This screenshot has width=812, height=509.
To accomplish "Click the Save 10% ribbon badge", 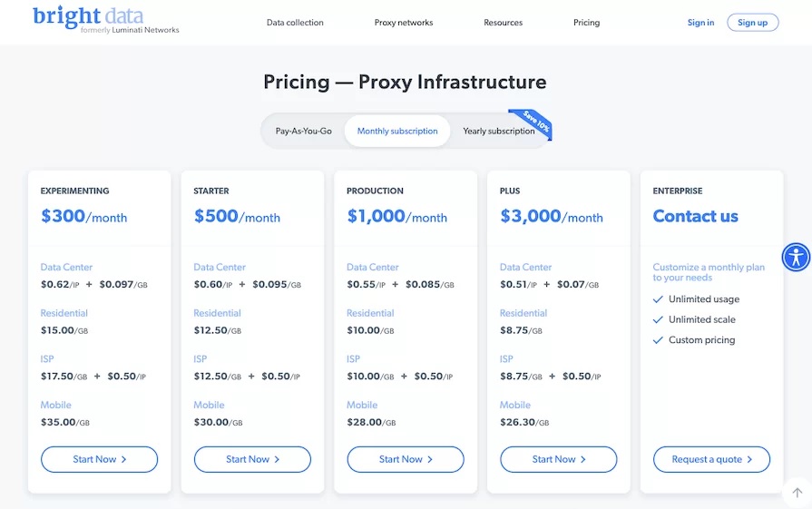I will 533,123.
